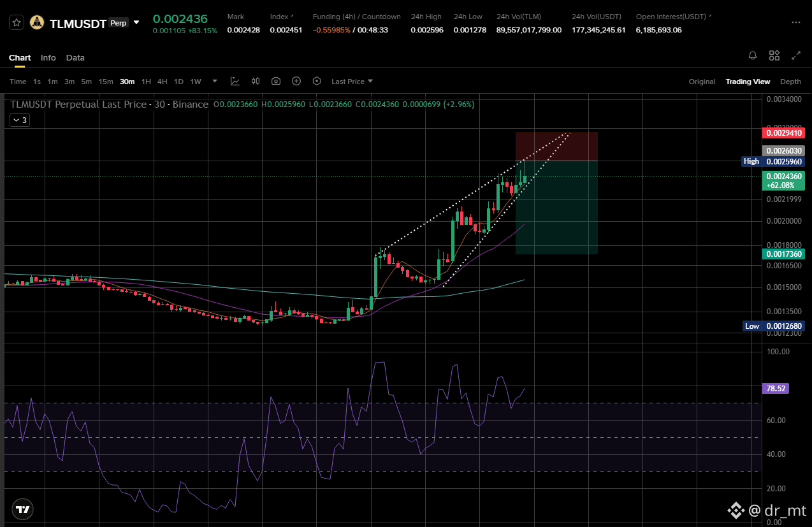Click the High price tag 0.0025960

(x=772, y=162)
